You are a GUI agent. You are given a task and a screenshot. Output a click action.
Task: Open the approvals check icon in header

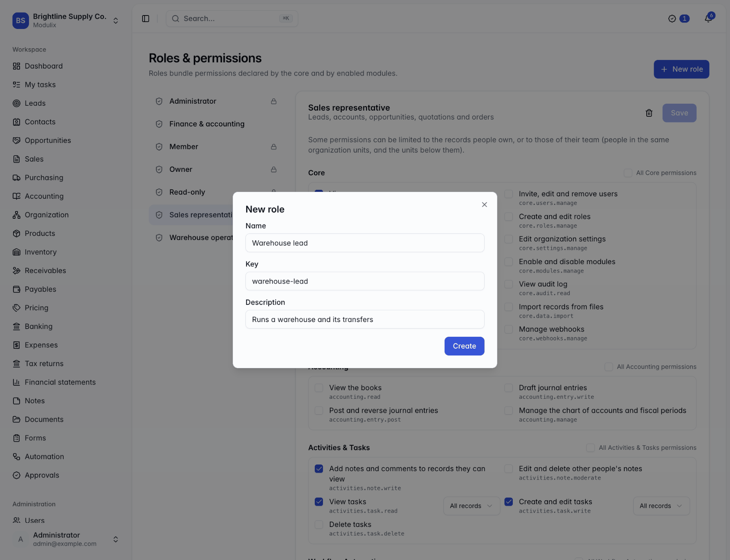click(672, 18)
